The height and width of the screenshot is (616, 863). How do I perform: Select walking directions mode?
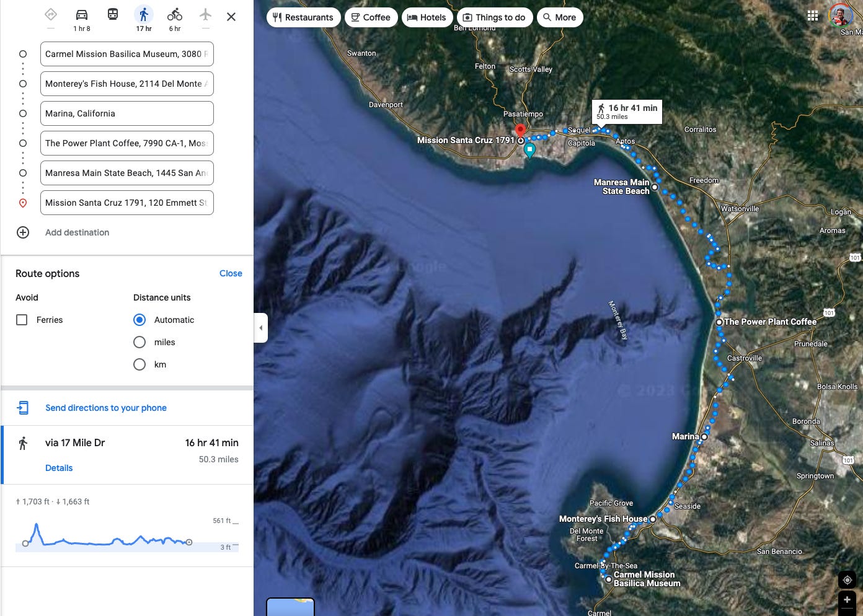144,15
